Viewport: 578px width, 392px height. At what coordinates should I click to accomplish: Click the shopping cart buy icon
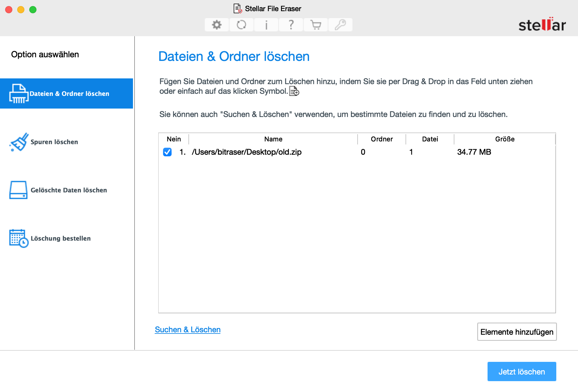click(x=315, y=25)
